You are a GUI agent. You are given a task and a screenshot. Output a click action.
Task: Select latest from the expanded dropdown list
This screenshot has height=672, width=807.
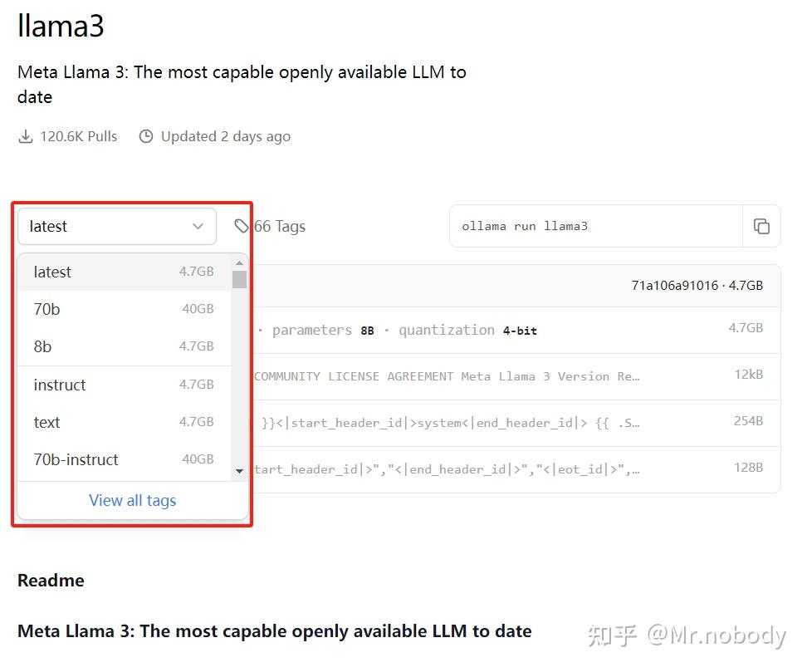52,272
